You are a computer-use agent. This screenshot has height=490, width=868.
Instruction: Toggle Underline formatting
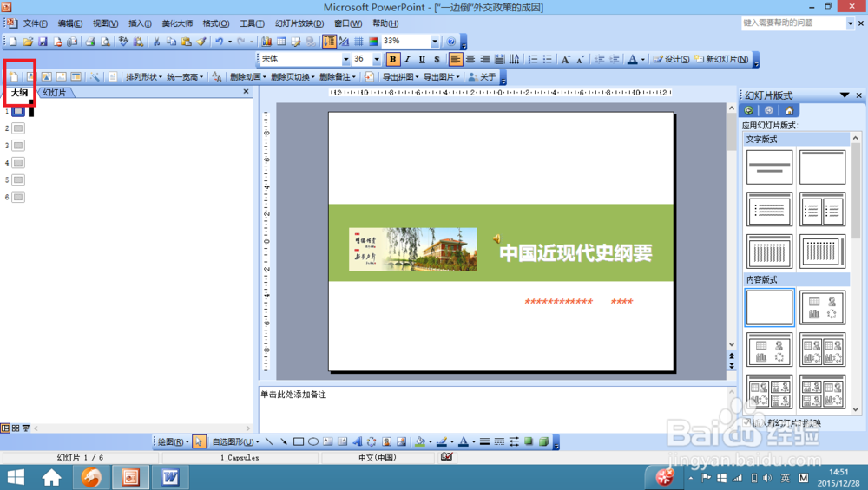(422, 59)
